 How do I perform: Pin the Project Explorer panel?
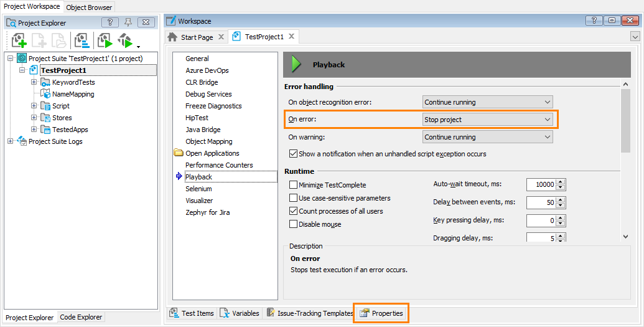coord(128,22)
